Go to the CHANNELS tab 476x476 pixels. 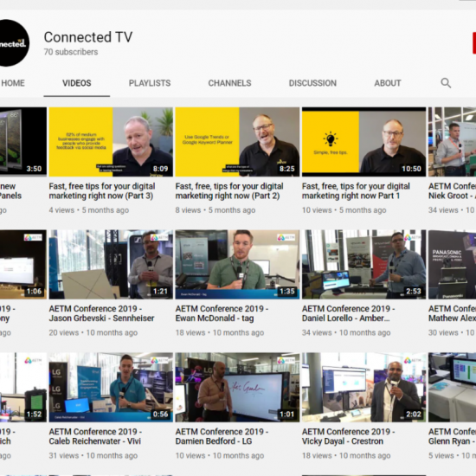point(230,83)
